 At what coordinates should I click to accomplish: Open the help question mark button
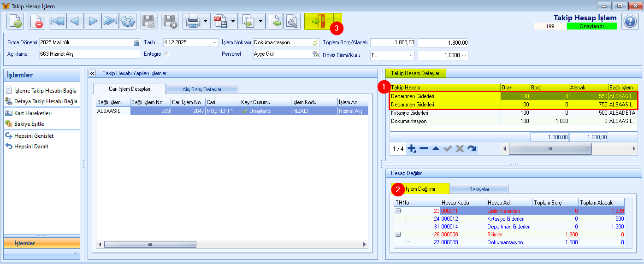click(x=630, y=21)
